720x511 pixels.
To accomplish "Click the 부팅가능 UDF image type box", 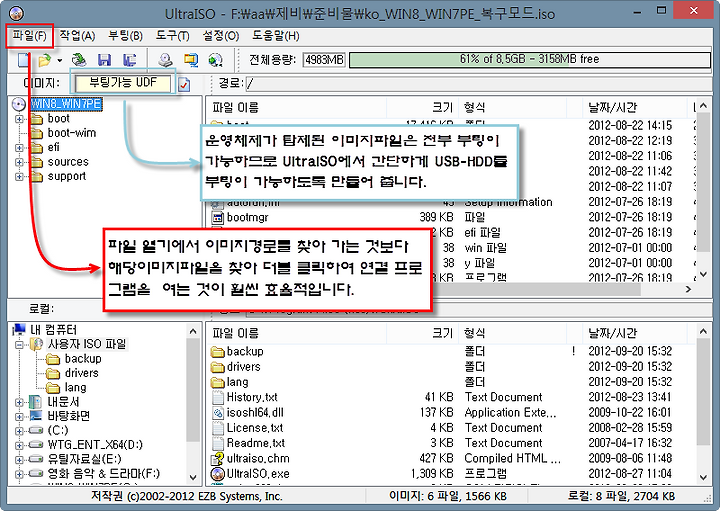I will pyautogui.click(x=123, y=83).
